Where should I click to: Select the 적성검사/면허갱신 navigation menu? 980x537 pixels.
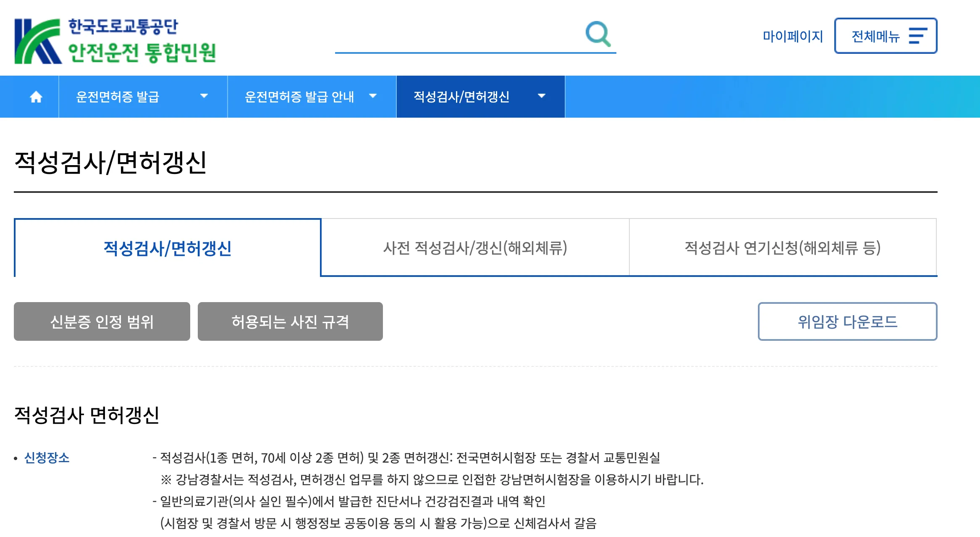(461, 97)
